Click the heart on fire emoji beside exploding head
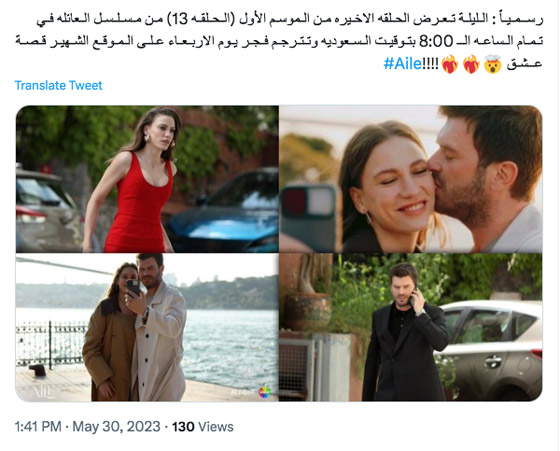Viewport: 560px width, 451px height. pos(471,64)
